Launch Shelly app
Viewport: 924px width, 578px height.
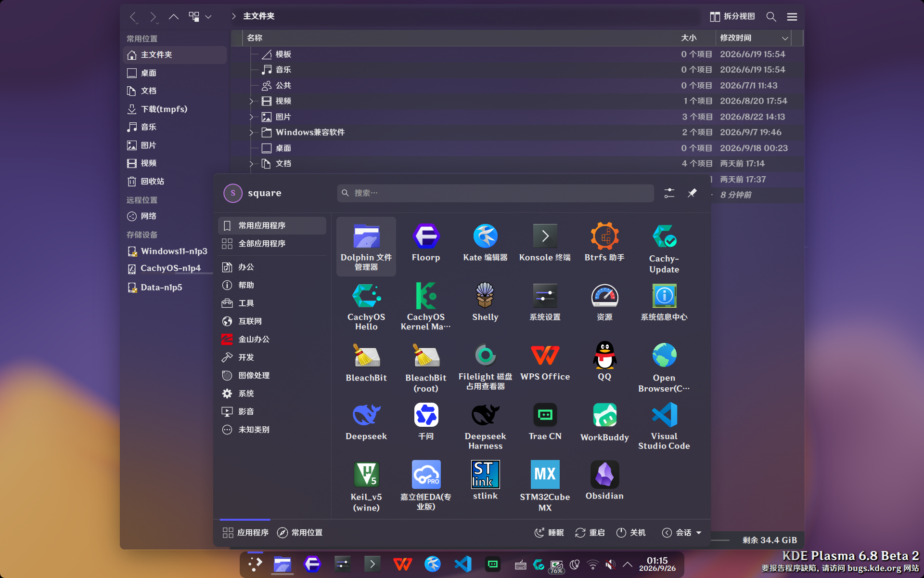click(x=485, y=302)
